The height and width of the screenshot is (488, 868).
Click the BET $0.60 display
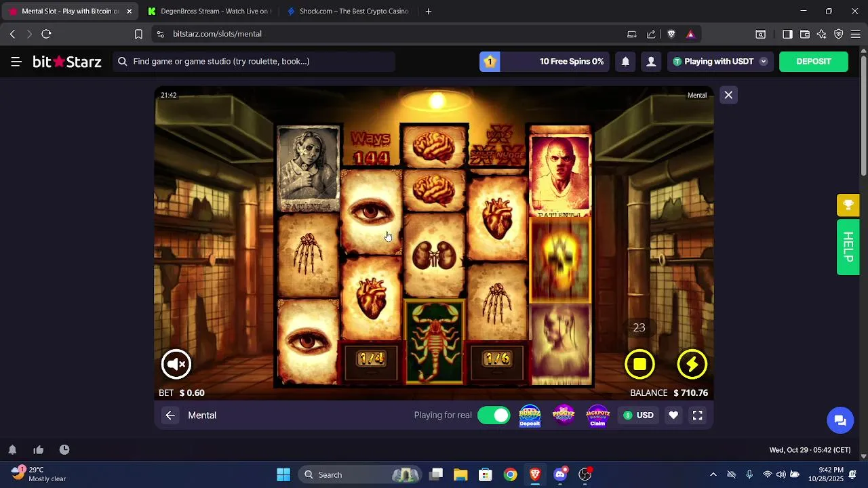[182, 392]
